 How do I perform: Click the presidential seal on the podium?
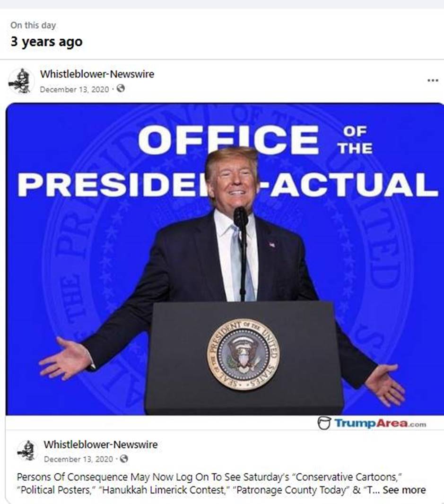click(x=243, y=354)
